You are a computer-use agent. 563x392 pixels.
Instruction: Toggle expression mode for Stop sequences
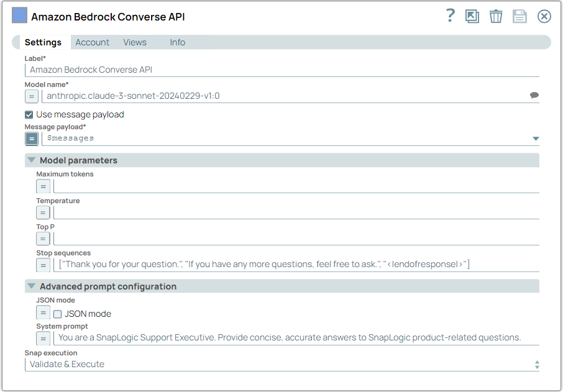pyautogui.click(x=43, y=265)
